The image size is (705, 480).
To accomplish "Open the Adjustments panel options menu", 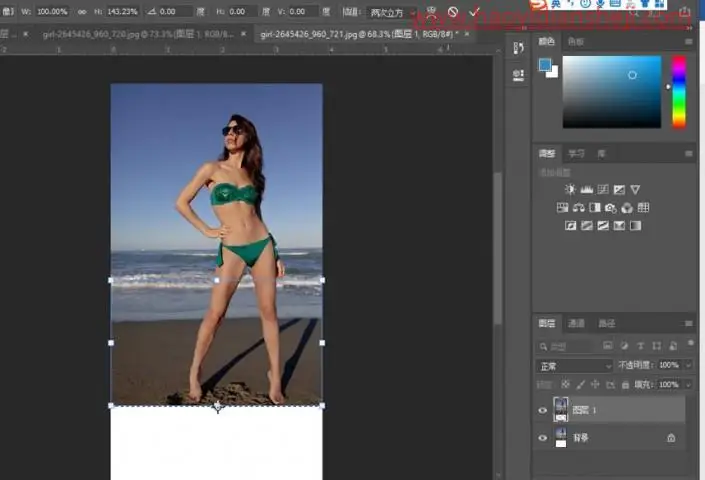I will 688,154.
